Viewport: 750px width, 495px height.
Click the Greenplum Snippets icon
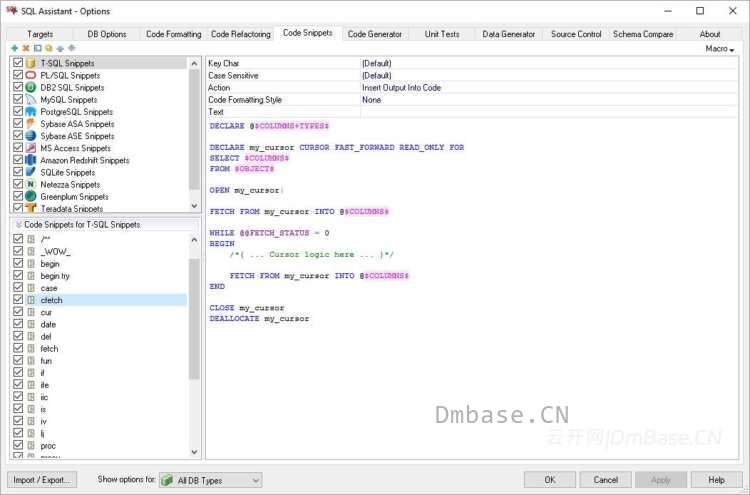(31, 197)
